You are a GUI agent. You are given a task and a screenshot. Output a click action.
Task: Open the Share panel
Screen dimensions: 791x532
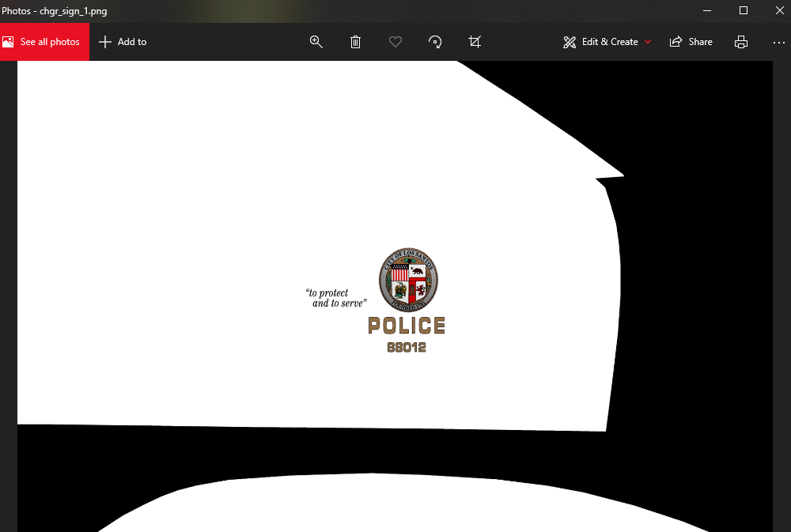[x=691, y=41]
